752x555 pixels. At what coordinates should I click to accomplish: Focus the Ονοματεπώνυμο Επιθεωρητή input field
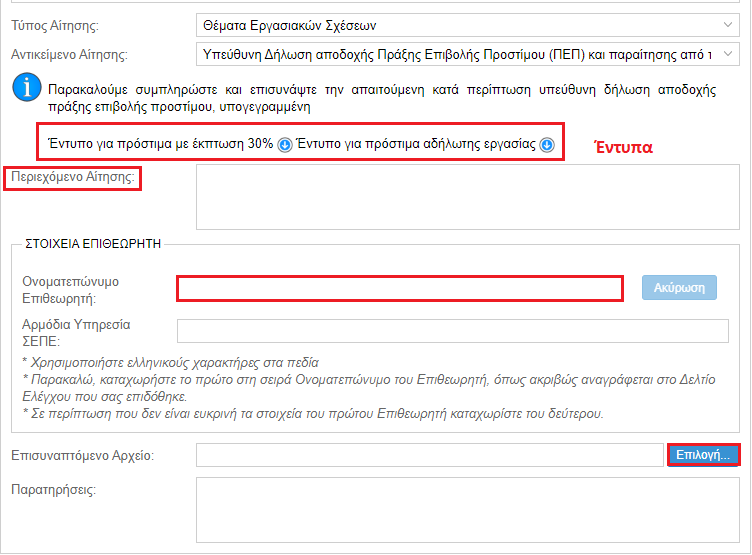(400, 289)
